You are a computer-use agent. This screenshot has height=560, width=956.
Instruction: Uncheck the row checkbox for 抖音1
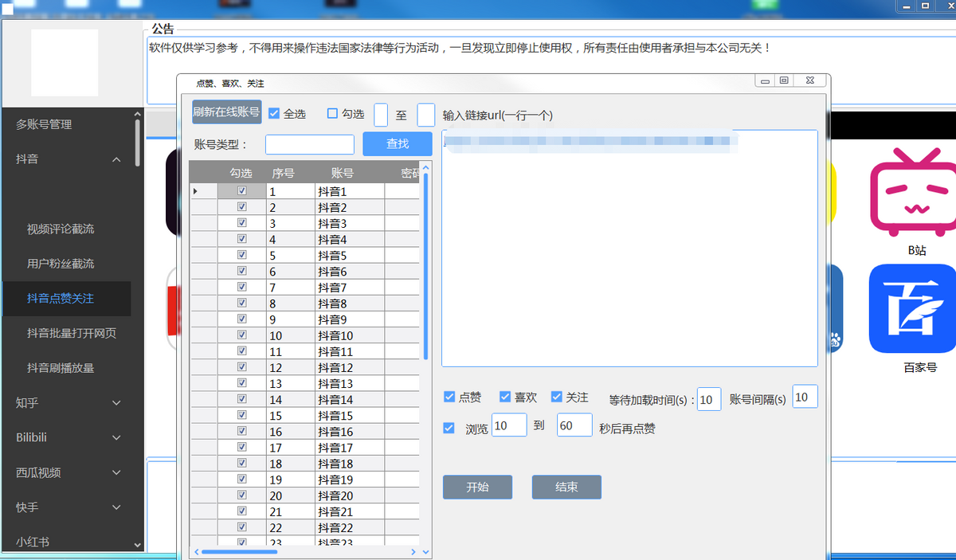coord(242,191)
